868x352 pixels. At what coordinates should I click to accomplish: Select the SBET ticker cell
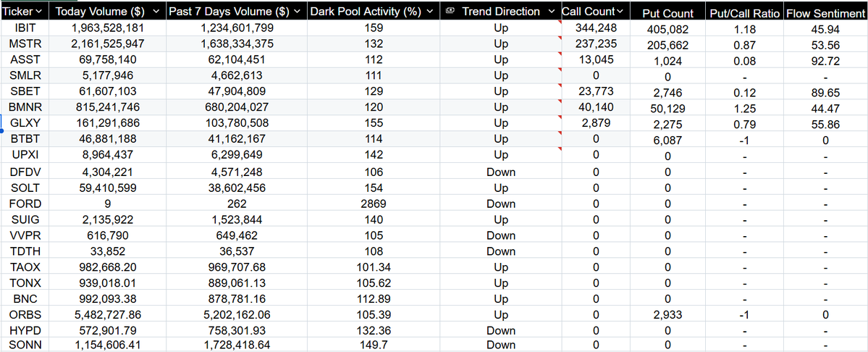coord(25,91)
